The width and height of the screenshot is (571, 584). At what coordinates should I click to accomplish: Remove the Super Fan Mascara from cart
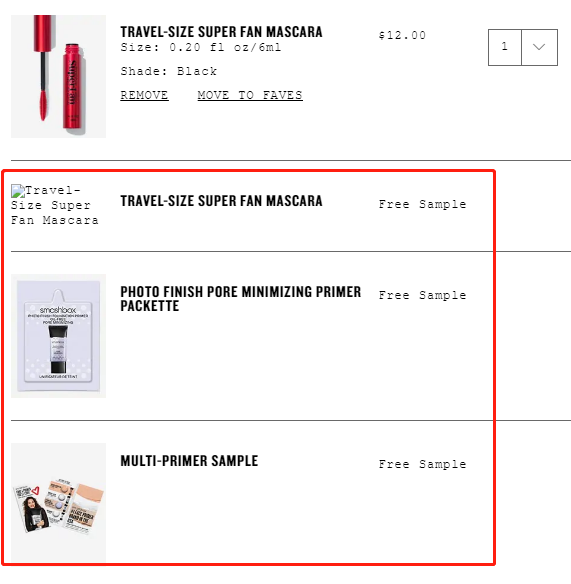click(x=144, y=95)
